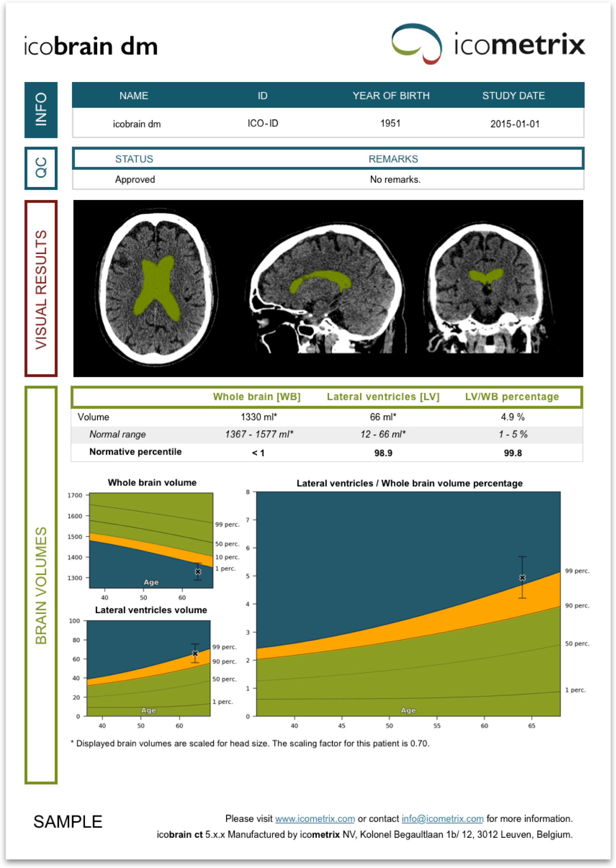The height and width of the screenshot is (868, 616).
Task: Click the info@icometrix.com email link
Action: [442, 819]
